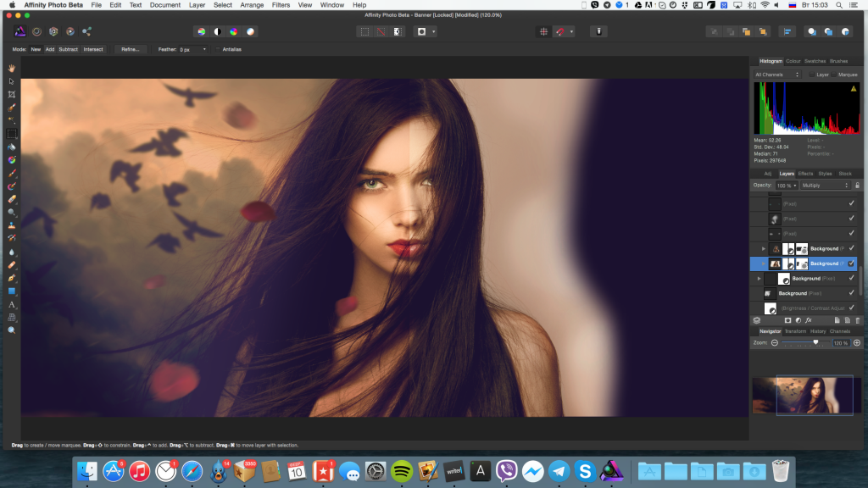
Task: Switch to the Swatches tab
Action: pyautogui.click(x=815, y=61)
